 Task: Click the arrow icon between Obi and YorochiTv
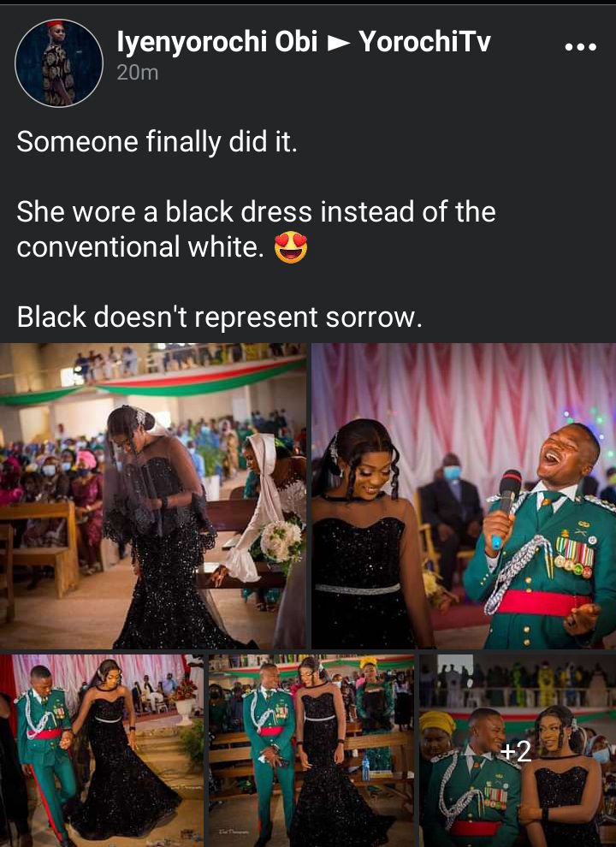pos(340,44)
